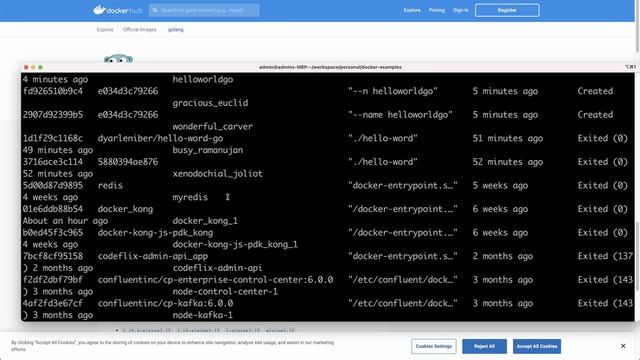Click container ID 4af2fd3e67cf
This screenshot has height=360, width=640.
pos(53,303)
